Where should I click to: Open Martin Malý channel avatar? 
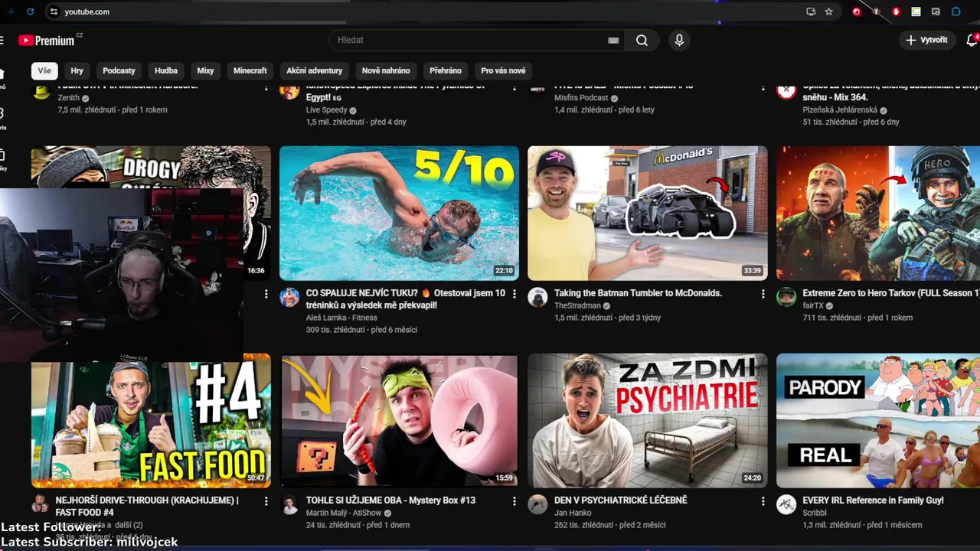point(289,504)
